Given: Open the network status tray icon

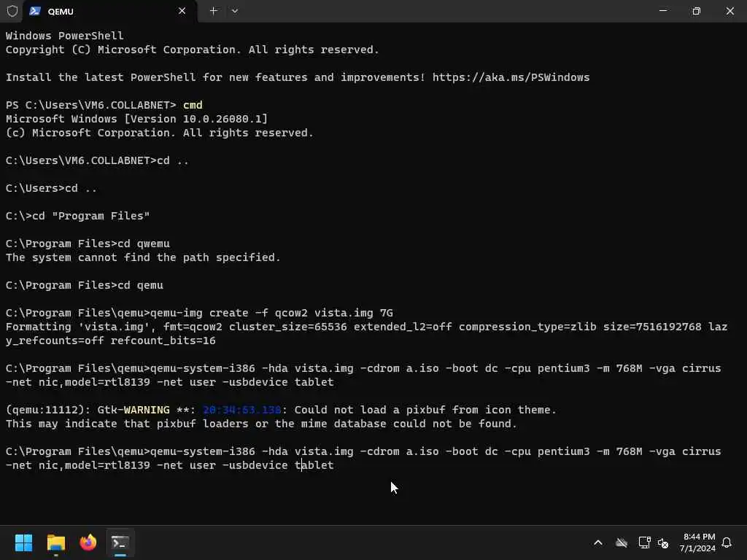Looking at the screenshot, I should [x=644, y=542].
